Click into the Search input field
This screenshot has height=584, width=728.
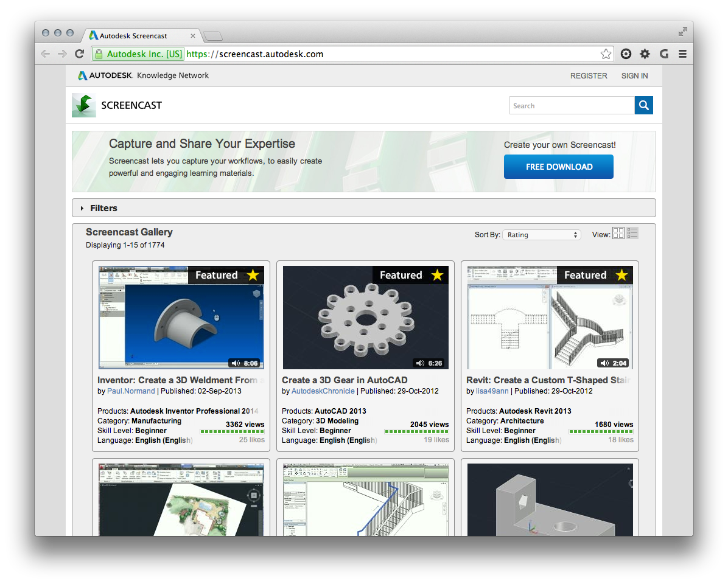[x=571, y=106]
